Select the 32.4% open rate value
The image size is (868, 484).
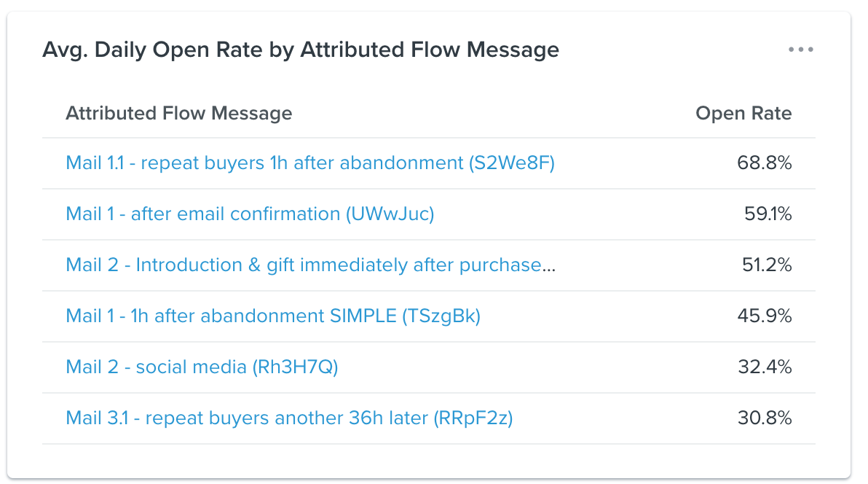click(x=765, y=367)
